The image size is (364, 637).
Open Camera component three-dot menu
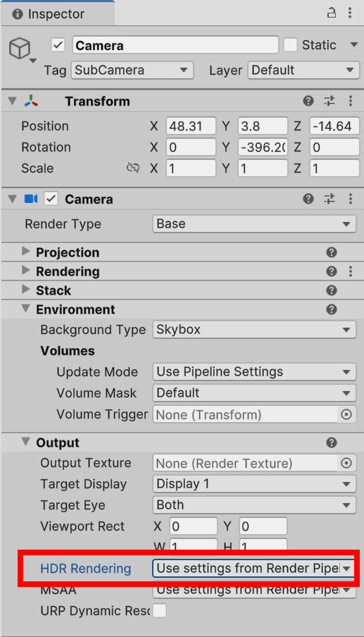[x=351, y=199]
